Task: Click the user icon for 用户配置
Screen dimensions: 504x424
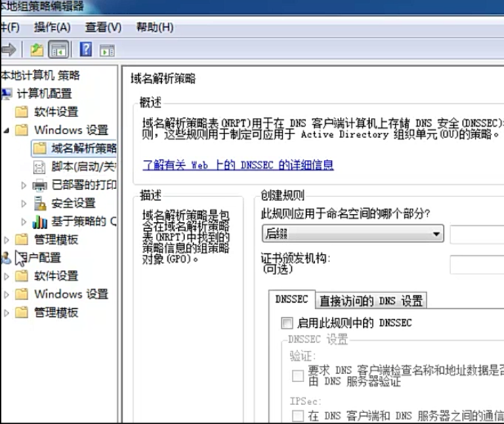Action: click(6, 258)
